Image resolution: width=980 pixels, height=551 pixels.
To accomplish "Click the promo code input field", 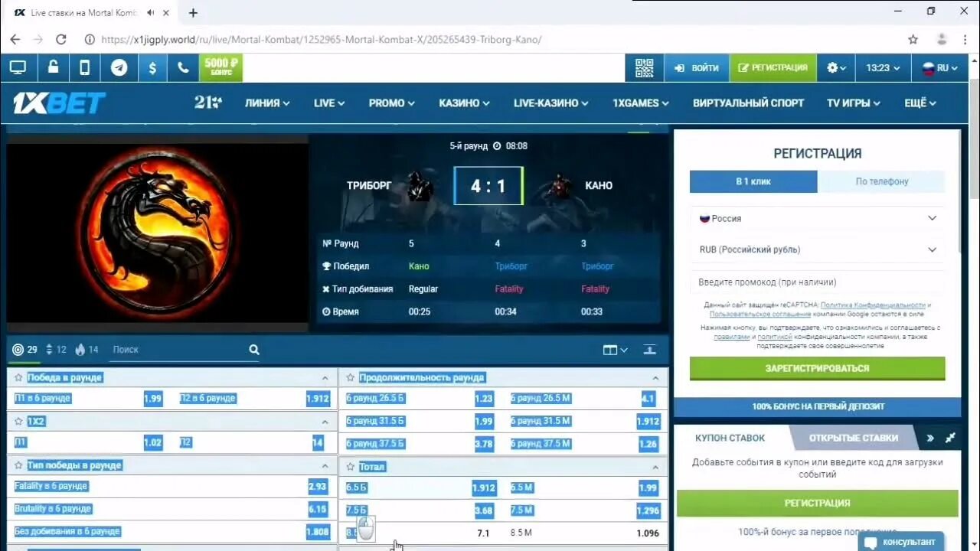I will click(818, 282).
